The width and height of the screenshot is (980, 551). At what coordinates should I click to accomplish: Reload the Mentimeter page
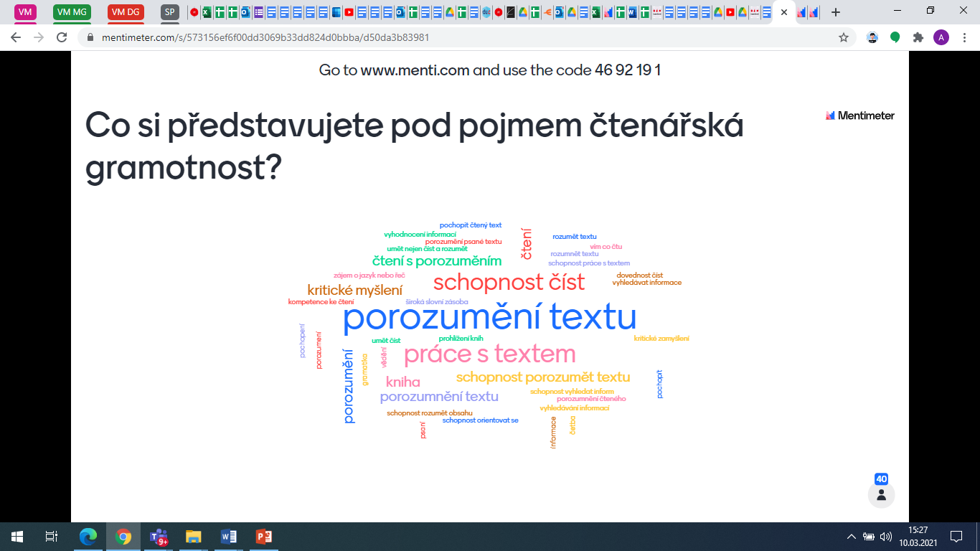(62, 37)
